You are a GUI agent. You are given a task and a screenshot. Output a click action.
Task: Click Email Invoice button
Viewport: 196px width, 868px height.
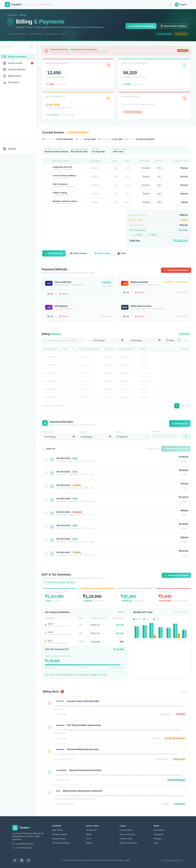coord(78,253)
